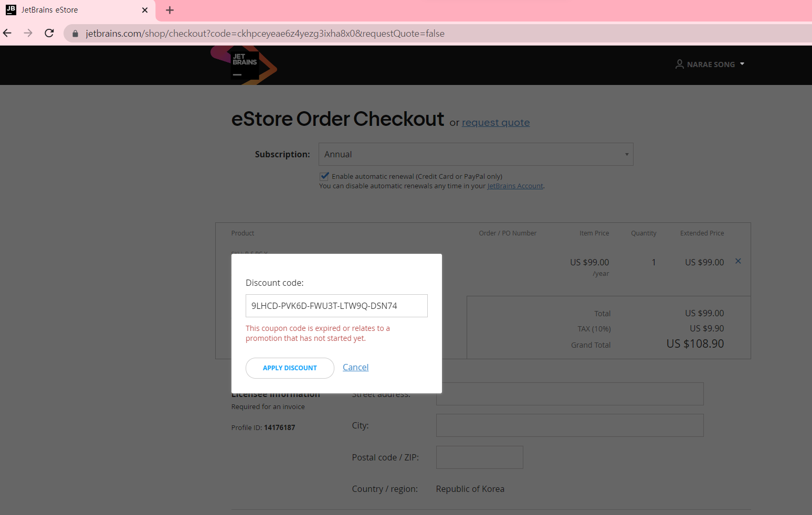
Task: Click the browser back arrow
Action: click(x=7, y=33)
